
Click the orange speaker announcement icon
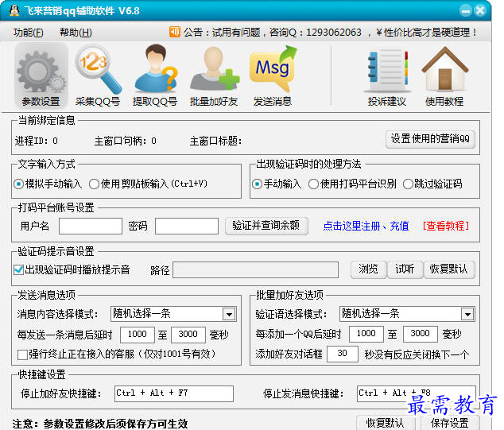(175, 32)
